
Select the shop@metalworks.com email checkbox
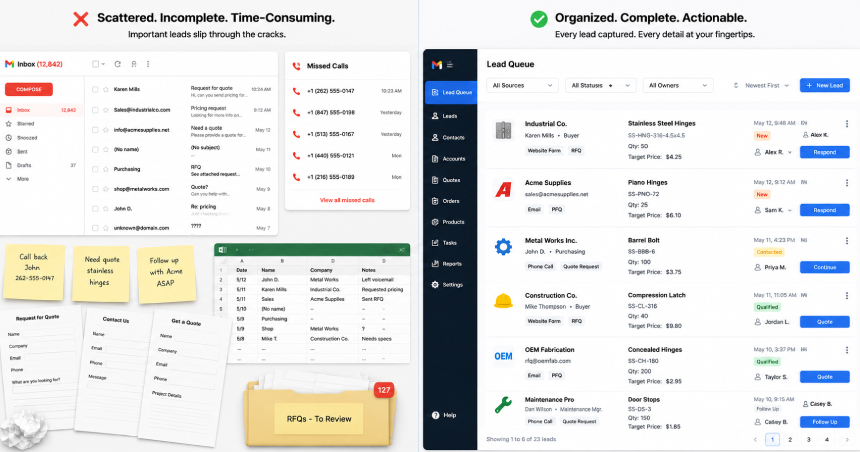(x=95, y=189)
